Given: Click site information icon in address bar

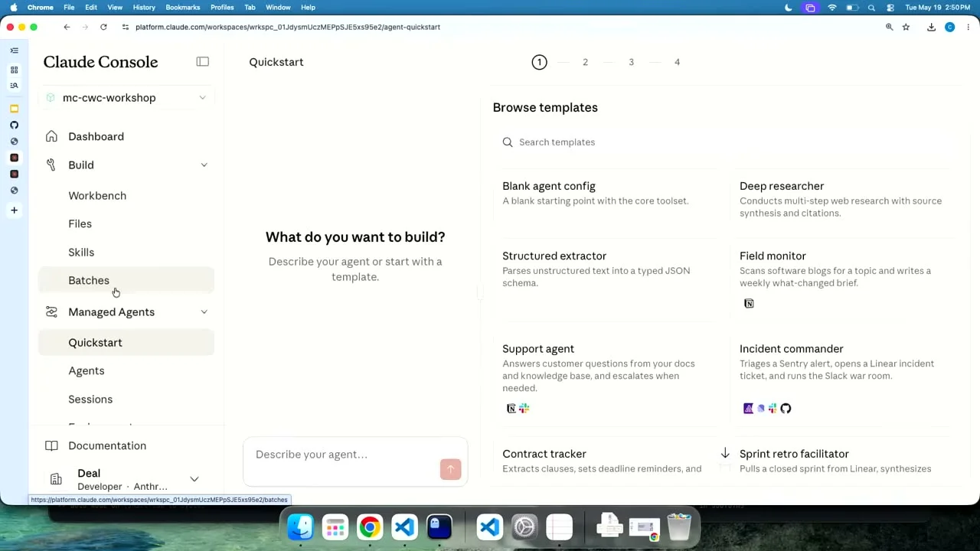Looking at the screenshot, I should (126, 27).
